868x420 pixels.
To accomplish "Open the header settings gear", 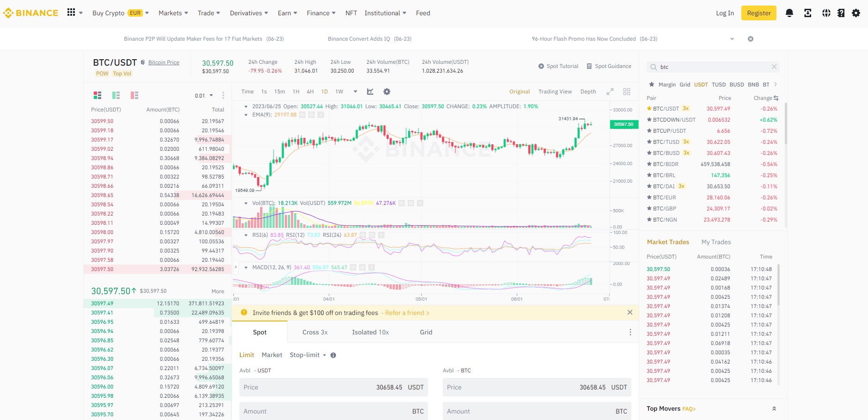I will 856,13.
